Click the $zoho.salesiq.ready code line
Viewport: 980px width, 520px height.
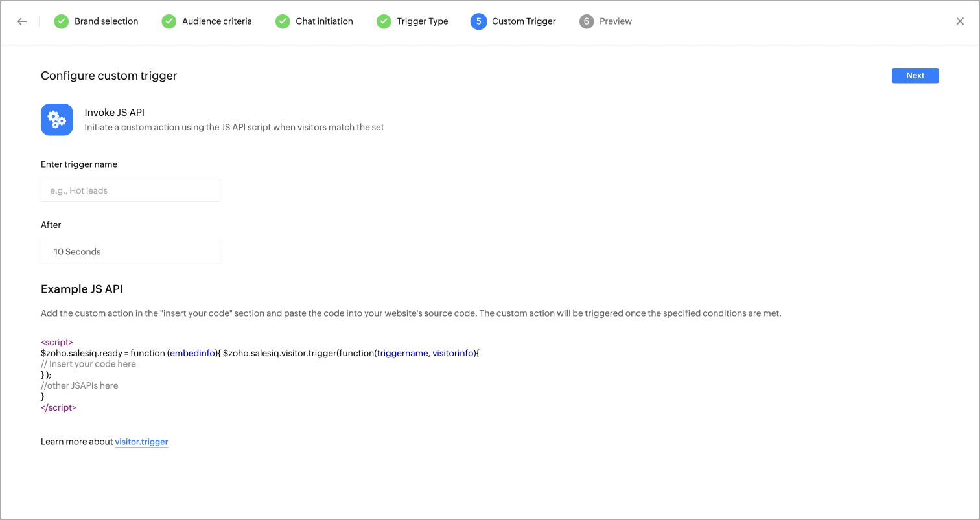pos(259,353)
